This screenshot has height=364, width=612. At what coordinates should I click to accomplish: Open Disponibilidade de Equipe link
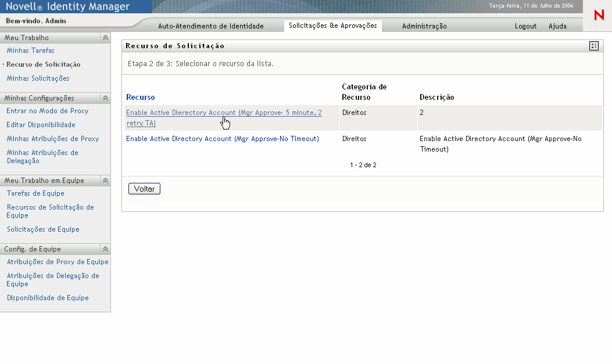pos(48,298)
